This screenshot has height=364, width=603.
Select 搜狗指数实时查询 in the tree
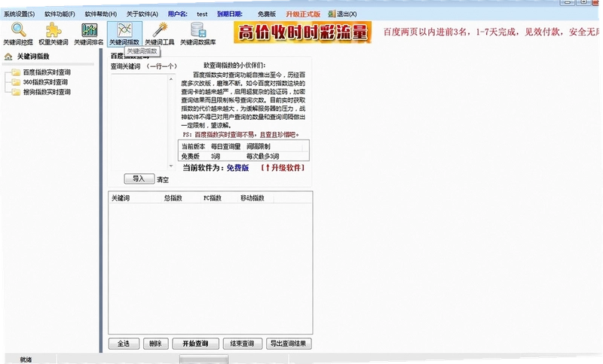[x=47, y=92]
